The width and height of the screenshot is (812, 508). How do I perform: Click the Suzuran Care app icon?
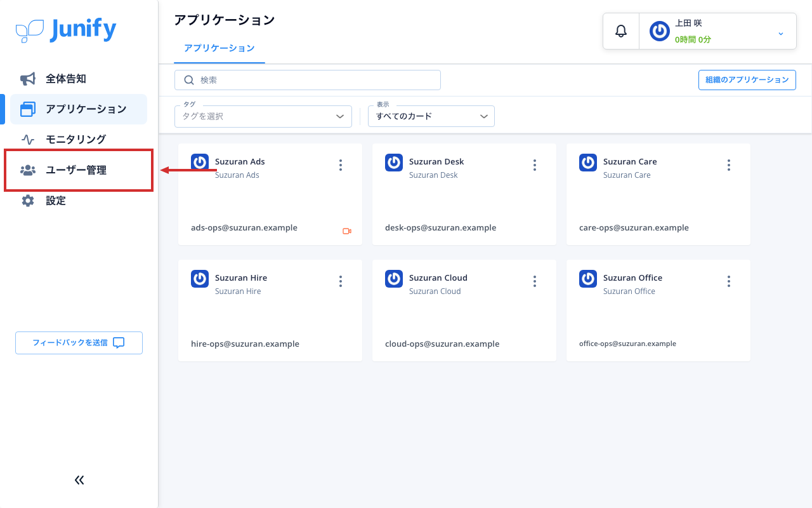[x=588, y=163]
